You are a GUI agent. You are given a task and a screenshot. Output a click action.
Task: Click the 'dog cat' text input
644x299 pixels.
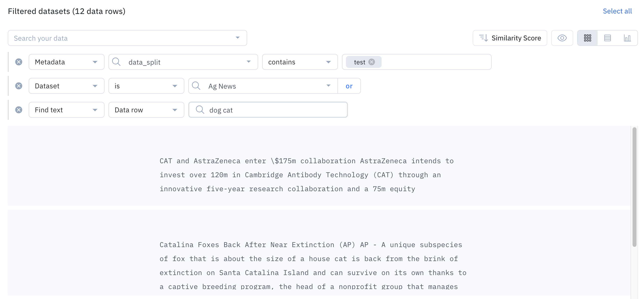click(x=268, y=110)
